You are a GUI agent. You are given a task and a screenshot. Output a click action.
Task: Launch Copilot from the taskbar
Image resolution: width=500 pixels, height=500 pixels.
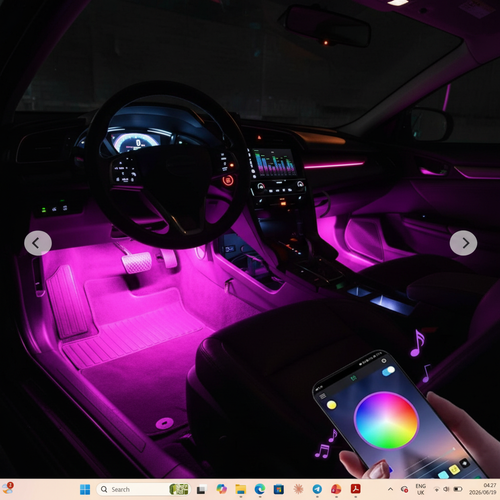(221, 489)
